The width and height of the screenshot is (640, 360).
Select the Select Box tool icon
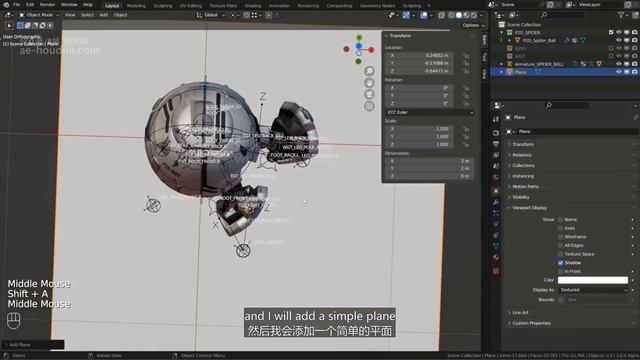click(20, 25)
